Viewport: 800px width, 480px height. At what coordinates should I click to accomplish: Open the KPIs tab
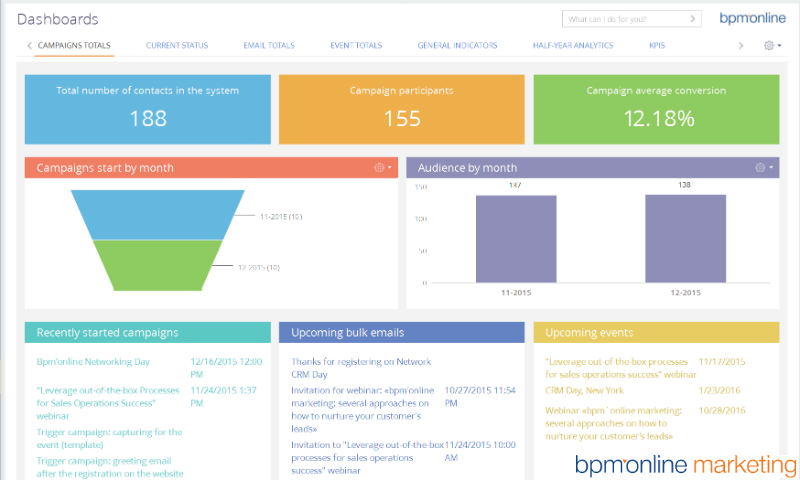coord(657,45)
